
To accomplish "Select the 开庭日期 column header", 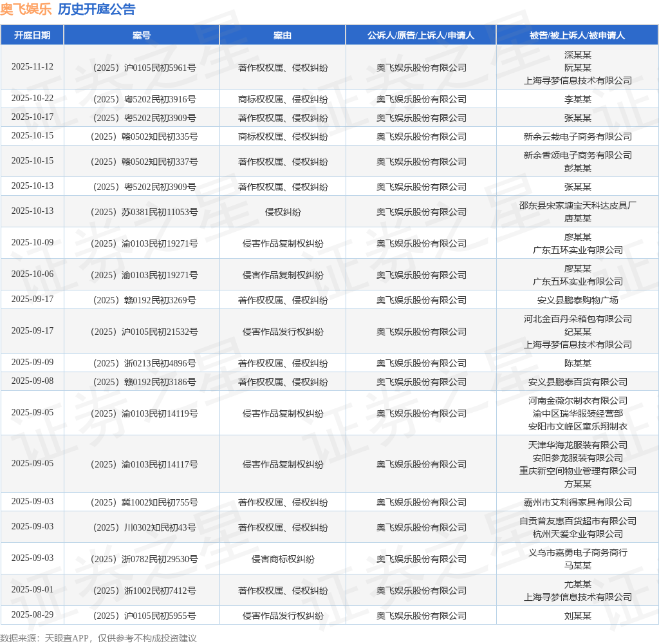I will (32, 35).
